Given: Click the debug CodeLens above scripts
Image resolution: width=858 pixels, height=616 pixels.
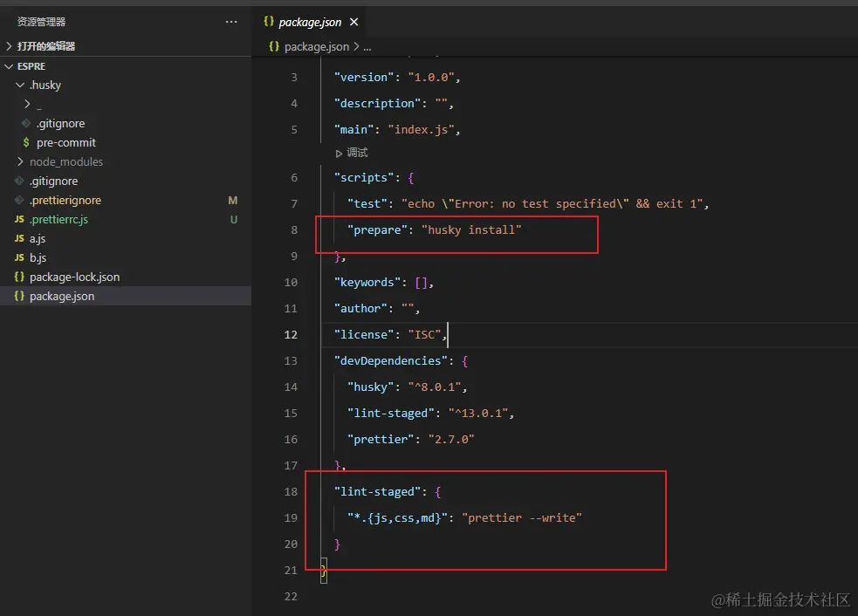Looking at the screenshot, I should [352, 153].
